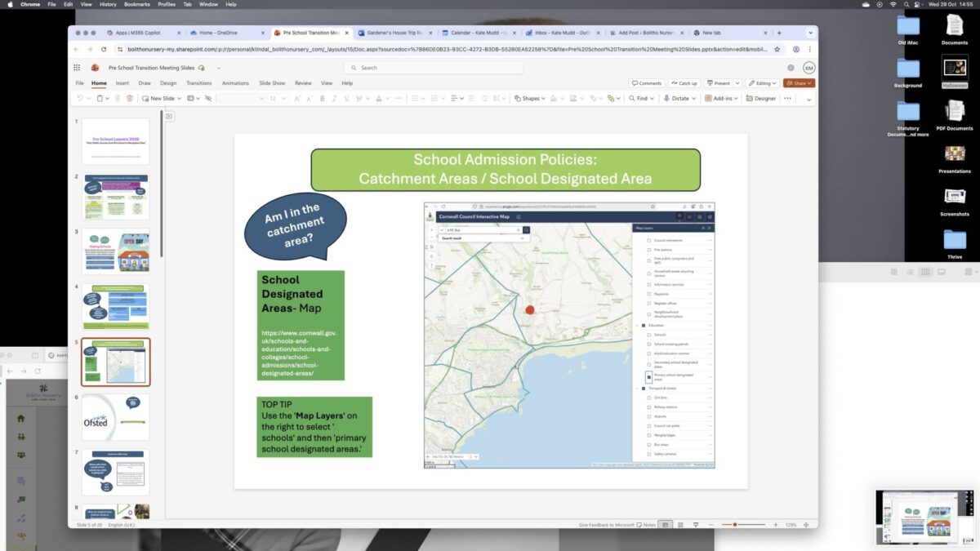This screenshot has width=980, height=551.
Task: Open the Microsoft 365 app launcher grid
Action: pyautogui.click(x=77, y=68)
